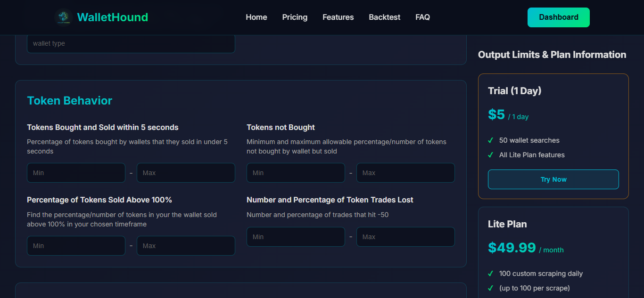Click the wallet type input field
The height and width of the screenshot is (298, 644).
131,43
